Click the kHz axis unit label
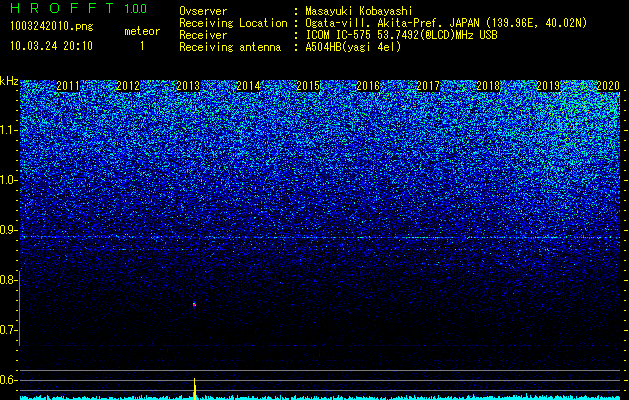The width and height of the screenshot is (629, 400). point(9,81)
